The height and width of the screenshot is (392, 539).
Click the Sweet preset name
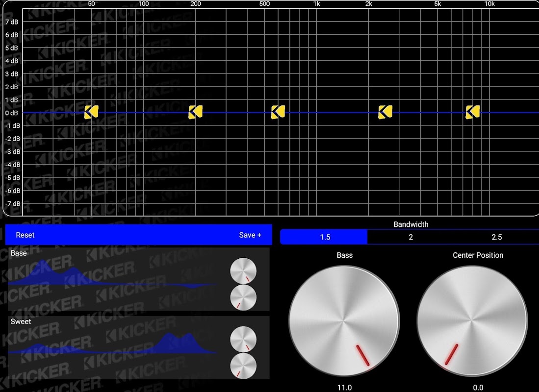click(21, 321)
